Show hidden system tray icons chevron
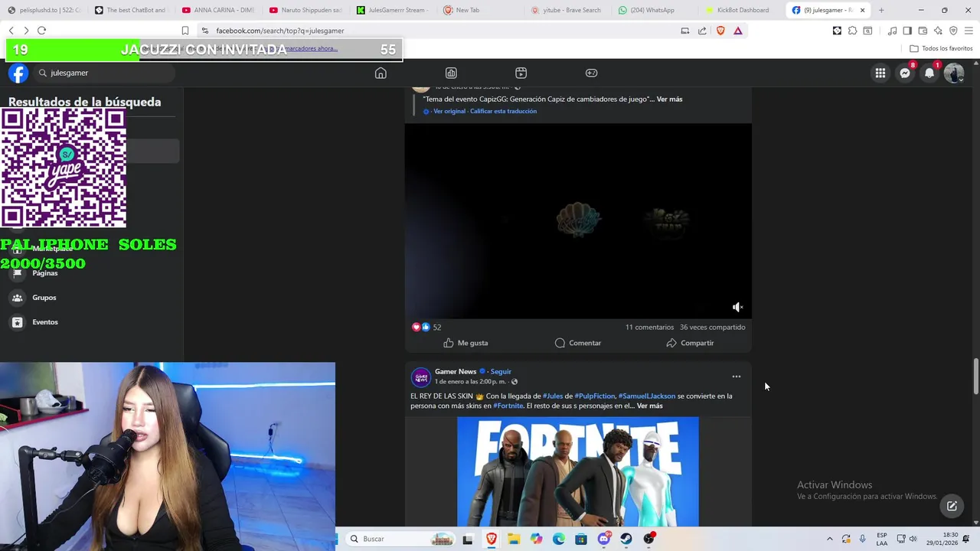The image size is (980, 551). [829, 539]
